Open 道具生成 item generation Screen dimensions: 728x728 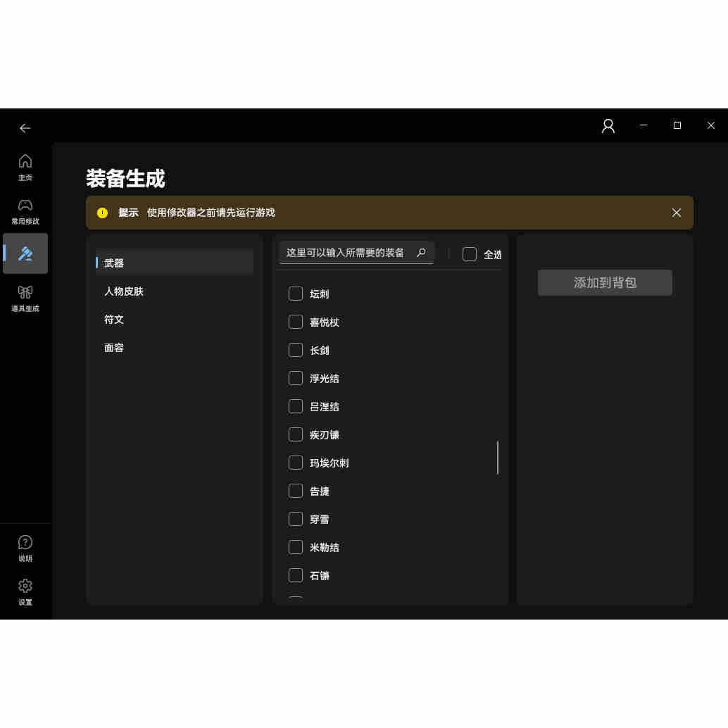coord(25,298)
